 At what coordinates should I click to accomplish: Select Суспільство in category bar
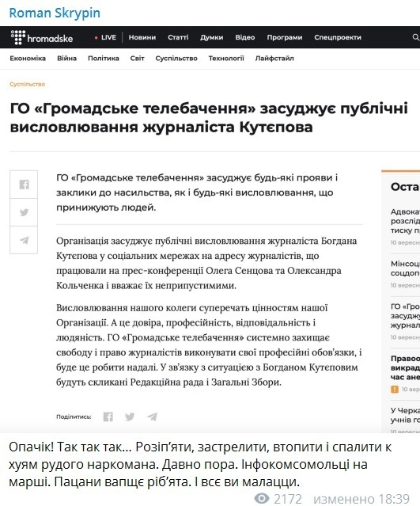(176, 59)
